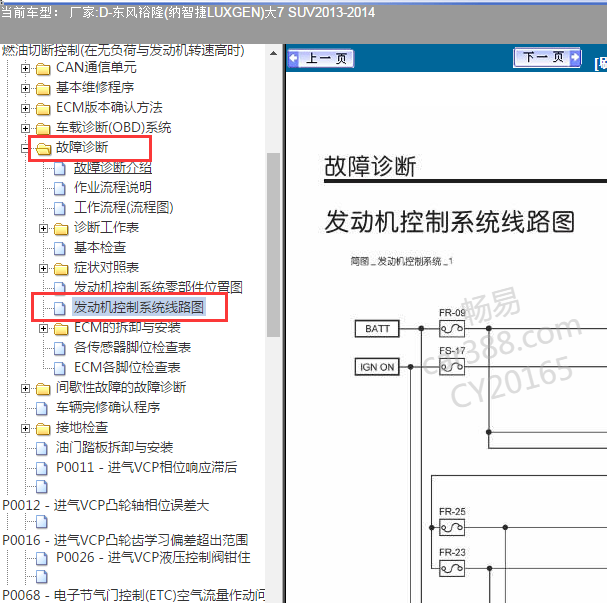Expand the 诊断工作表 folder
The height and width of the screenshot is (603, 607).
(x=43, y=228)
